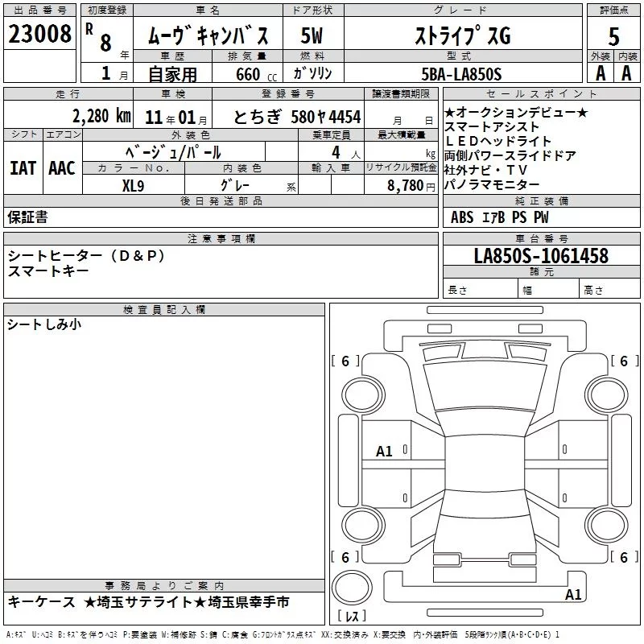Viewport: 644px width, 644px height.
Task: Click lot number 23008
Action: tap(39, 34)
